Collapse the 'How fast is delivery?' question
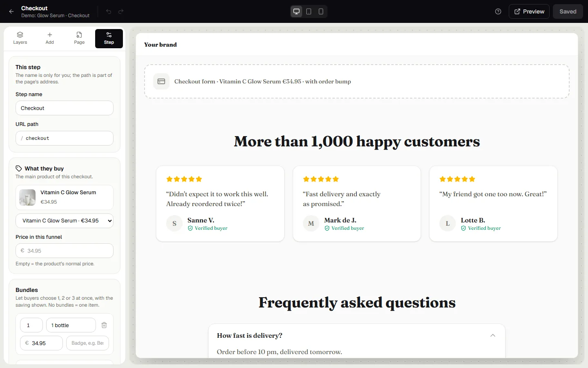 point(493,335)
